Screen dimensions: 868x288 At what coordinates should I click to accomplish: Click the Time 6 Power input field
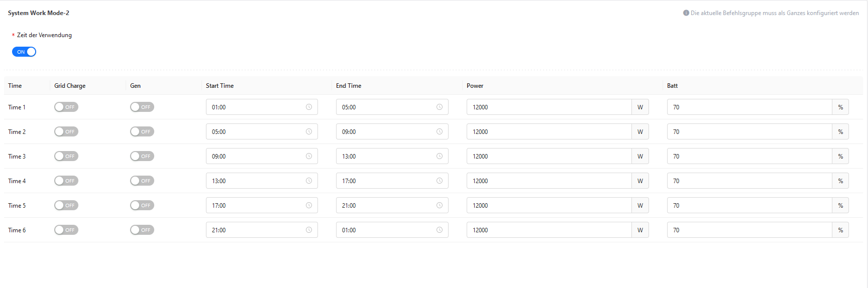click(549, 230)
